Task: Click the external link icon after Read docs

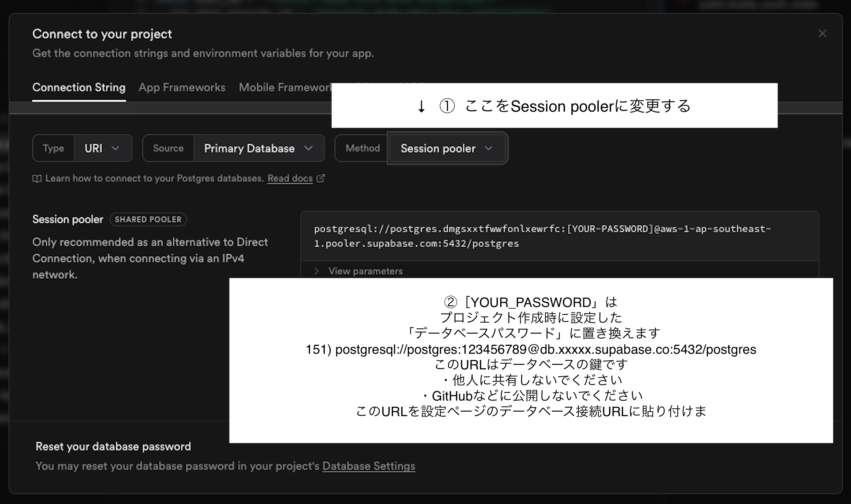Action: coord(320,178)
